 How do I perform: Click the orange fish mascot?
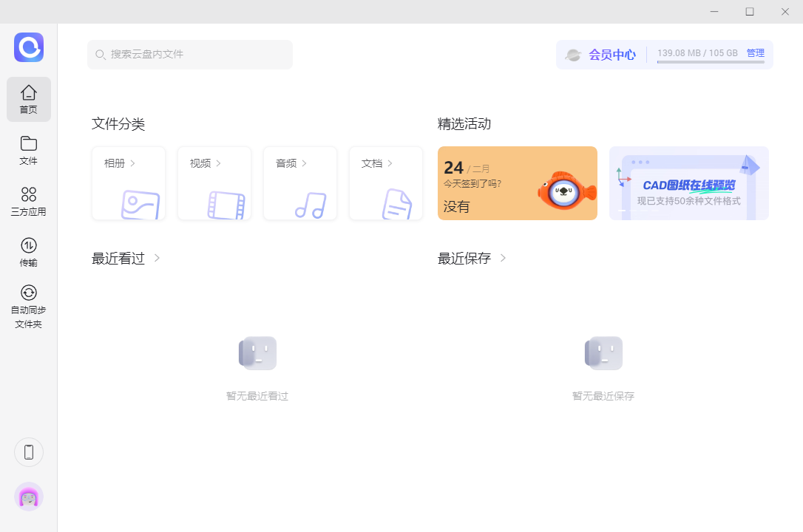click(567, 191)
